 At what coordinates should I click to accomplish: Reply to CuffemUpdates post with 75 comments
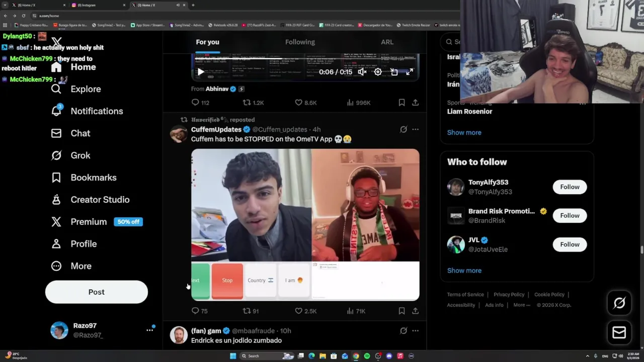pyautogui.click(x=200, y=311)
